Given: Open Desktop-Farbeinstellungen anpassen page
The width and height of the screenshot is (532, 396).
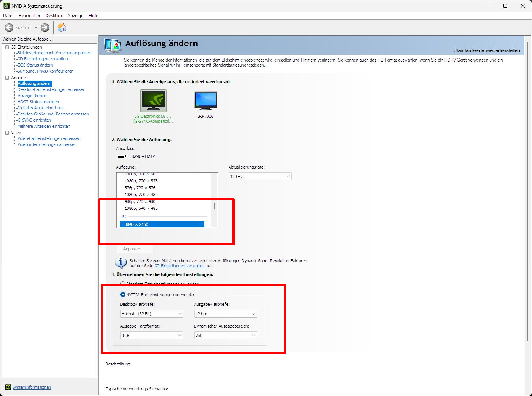Looking at the screenshot, I should [52, 89].
